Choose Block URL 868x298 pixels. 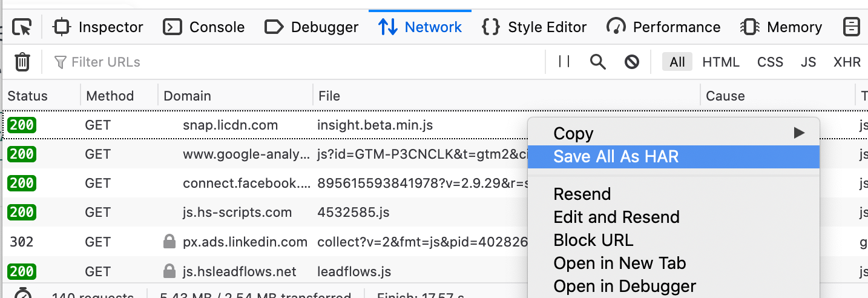click(674, 240)
